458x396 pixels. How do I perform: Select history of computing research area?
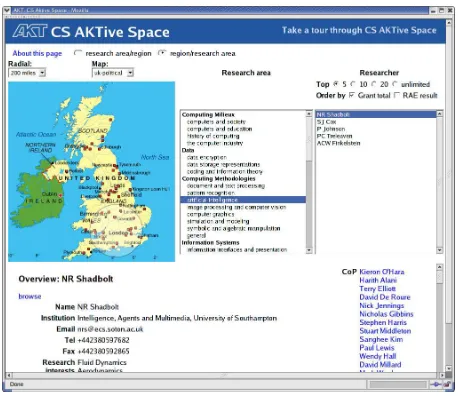[213, 136]
